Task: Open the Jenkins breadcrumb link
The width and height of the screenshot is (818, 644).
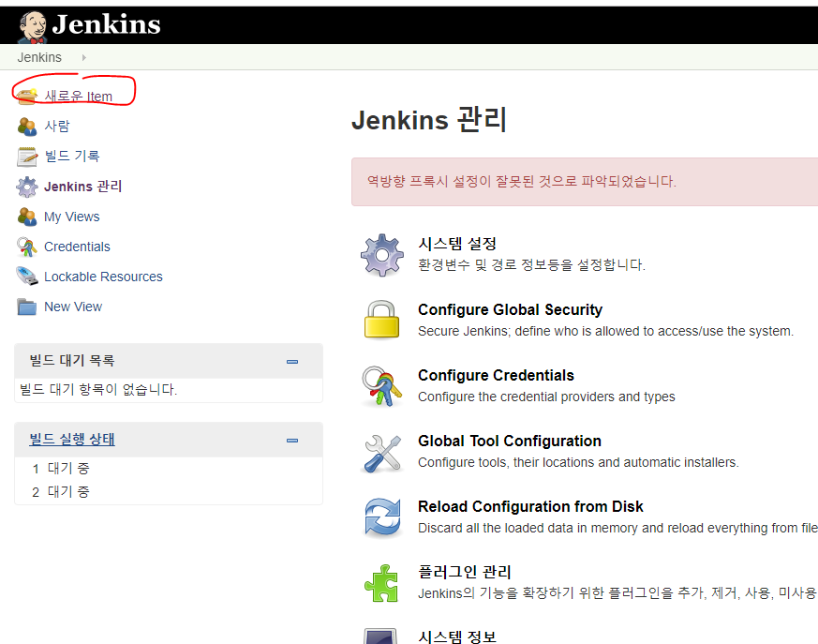Action: [39, 57]
